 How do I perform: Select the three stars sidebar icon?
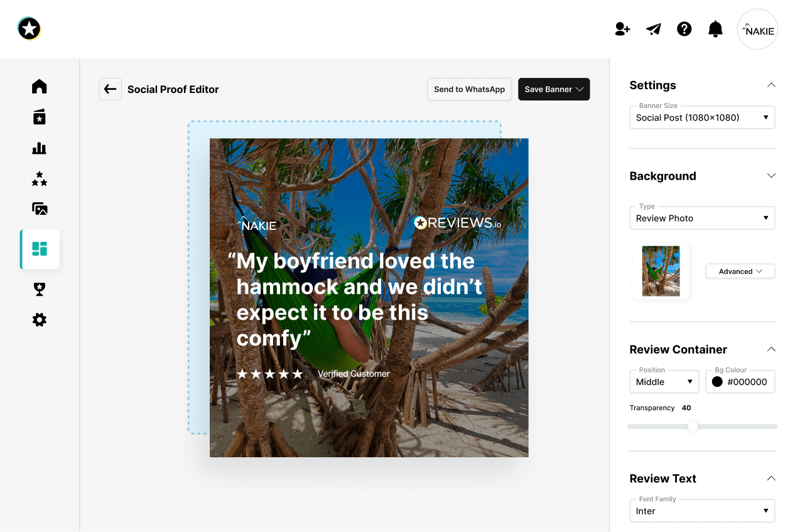pyautogui.click(x=40, y=179)
